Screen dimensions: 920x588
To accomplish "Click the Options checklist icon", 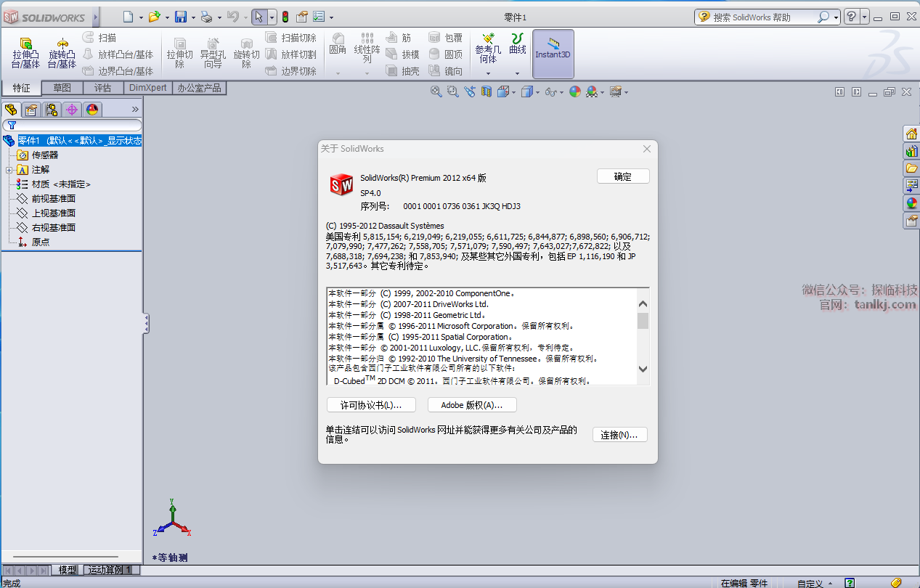I will pyautogui.click(x=319, y=17).
